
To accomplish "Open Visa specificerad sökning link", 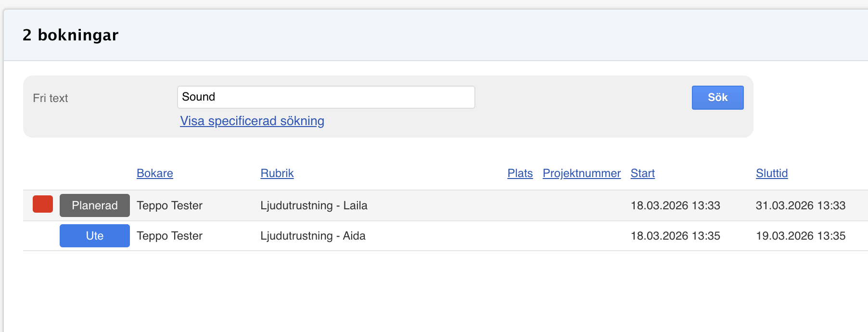I will click(x=252, y=121).
